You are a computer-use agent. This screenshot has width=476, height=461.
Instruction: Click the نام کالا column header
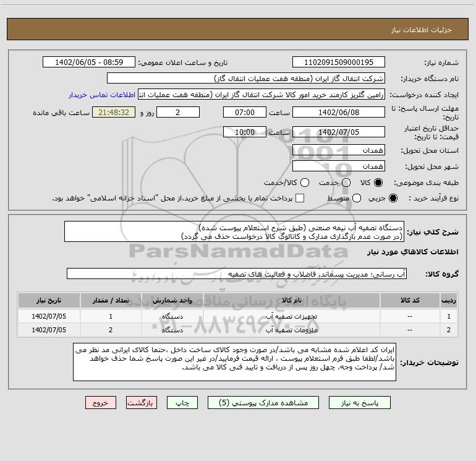pyautogui.click(x=291, y=300)
